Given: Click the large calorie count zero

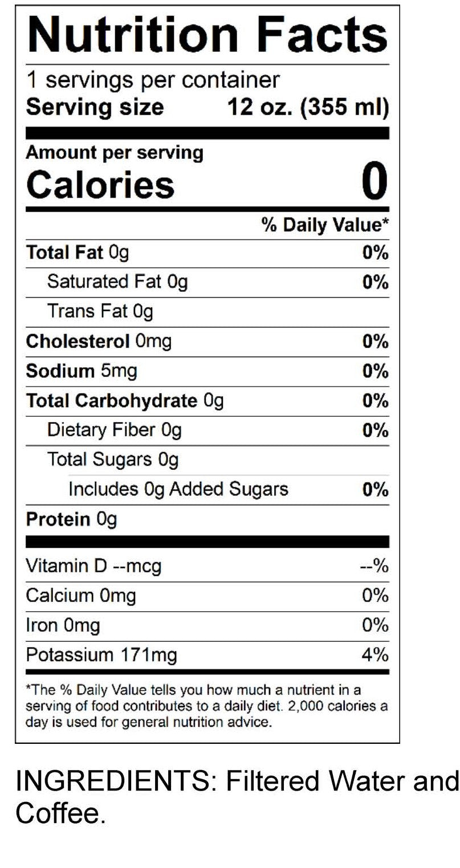Looking at the screenshot, I should click(x=374, y=182).
